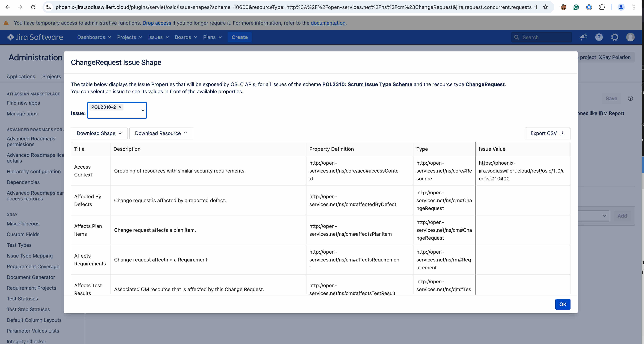This screenshot has width=644, height=344.
Task: Open Test Statuses
Action: [22, 299]
